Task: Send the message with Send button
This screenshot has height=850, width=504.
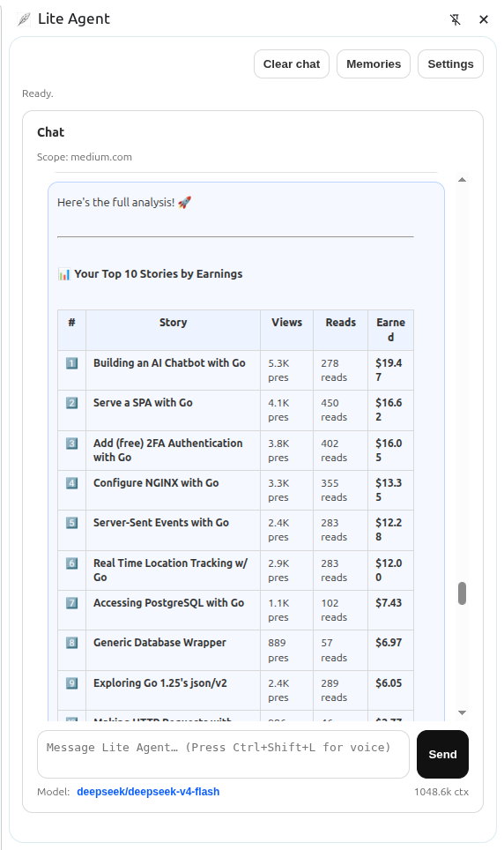Action: coord(442,754)
